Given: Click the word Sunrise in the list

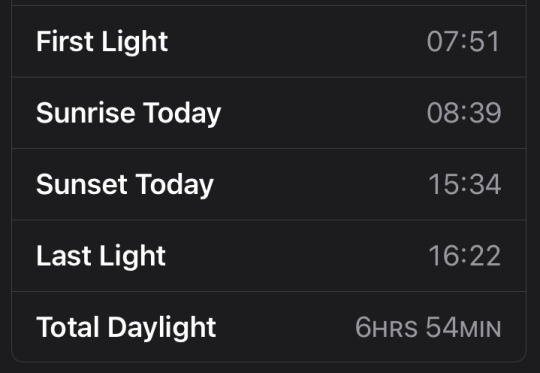Looking at the screenshot, I should tap(86, 113).
